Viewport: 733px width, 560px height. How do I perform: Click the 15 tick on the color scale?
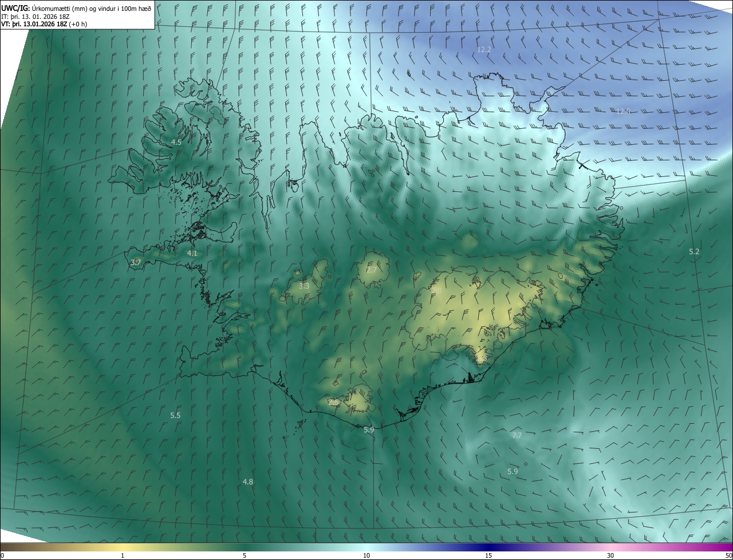[x=488, y=555]
